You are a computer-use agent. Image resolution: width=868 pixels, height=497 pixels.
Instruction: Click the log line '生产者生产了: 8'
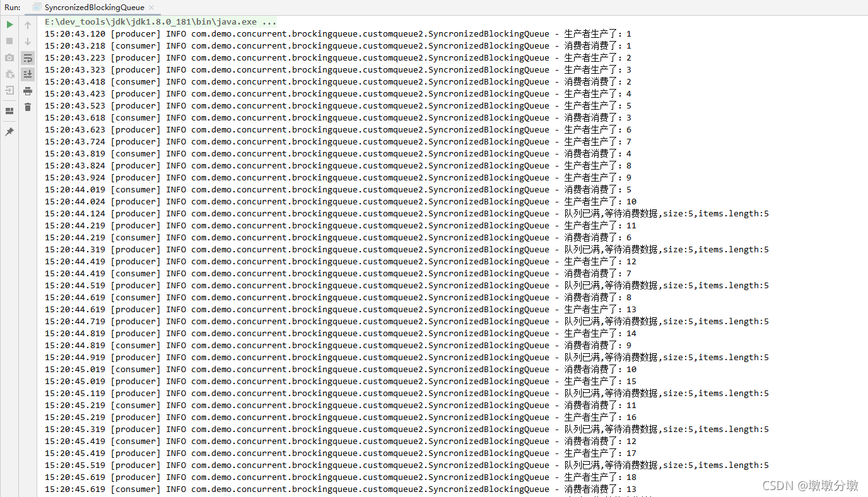click(x=337, y=166)
